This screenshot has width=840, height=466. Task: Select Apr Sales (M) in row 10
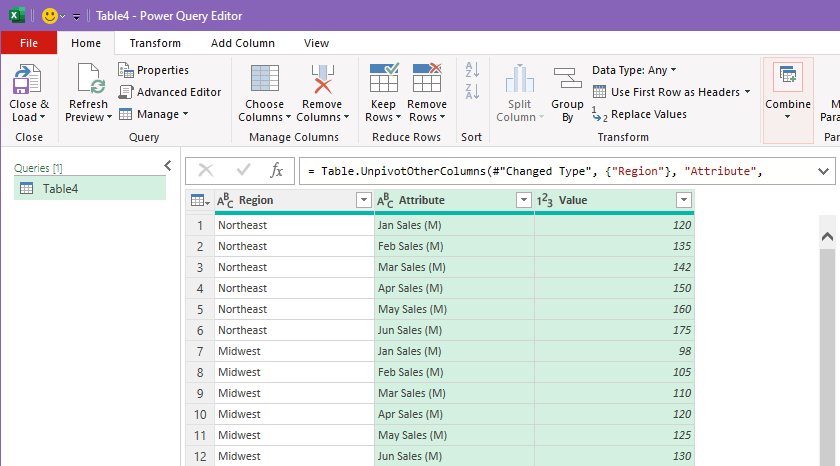(454, 415)
